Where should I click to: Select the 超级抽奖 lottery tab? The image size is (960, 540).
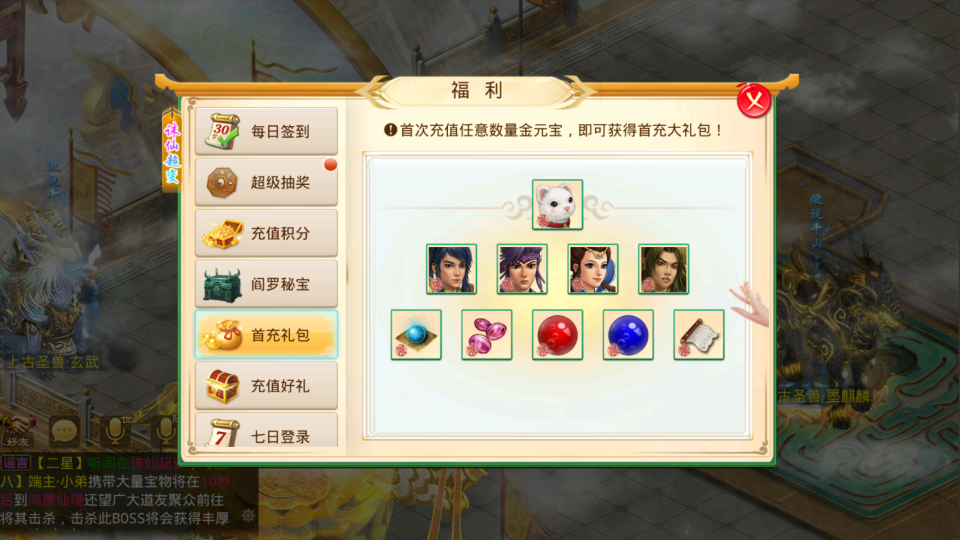266,182
